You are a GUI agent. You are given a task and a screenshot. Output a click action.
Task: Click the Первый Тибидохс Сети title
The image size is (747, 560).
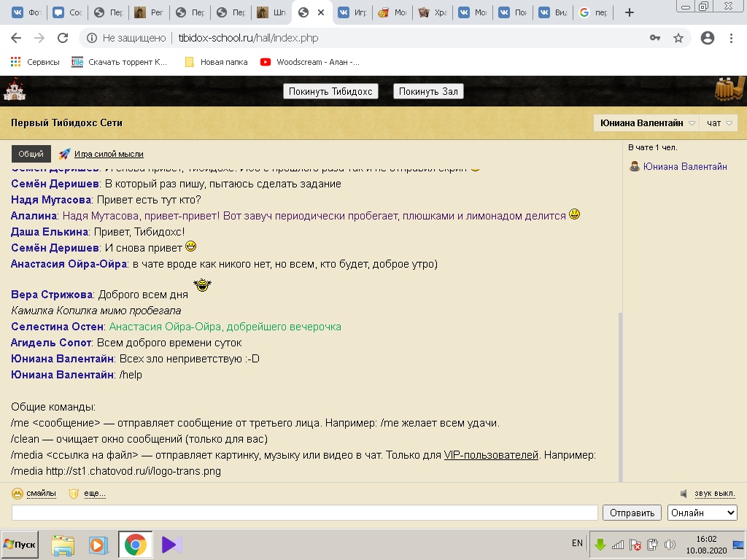[x=66, y=122]
